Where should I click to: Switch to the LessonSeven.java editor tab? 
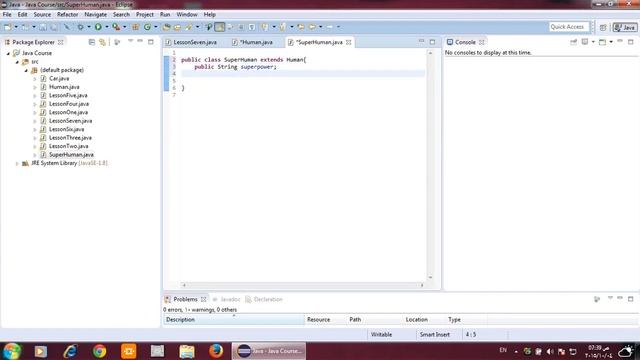(191, 42)
